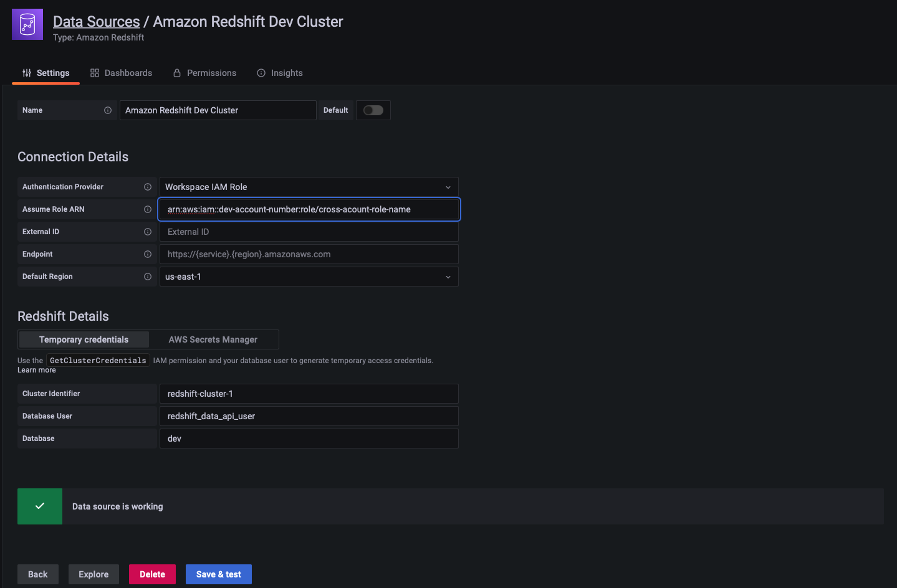The image size is (897, 588).
Task: Switch to the Settings tab
Action: click(46, 73)
